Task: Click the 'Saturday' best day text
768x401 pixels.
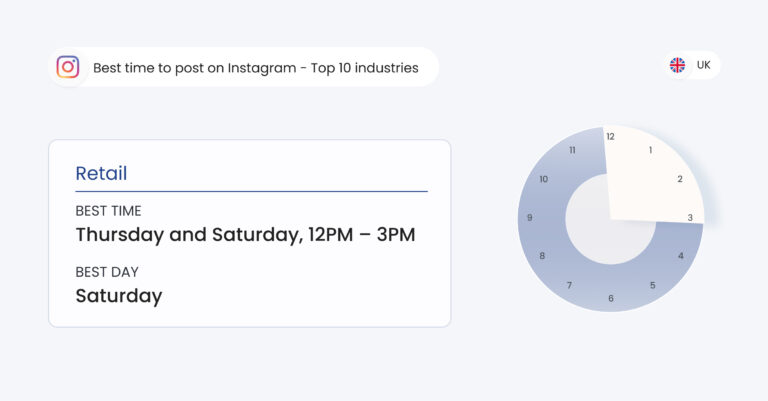Action: (x=119, y=296)
